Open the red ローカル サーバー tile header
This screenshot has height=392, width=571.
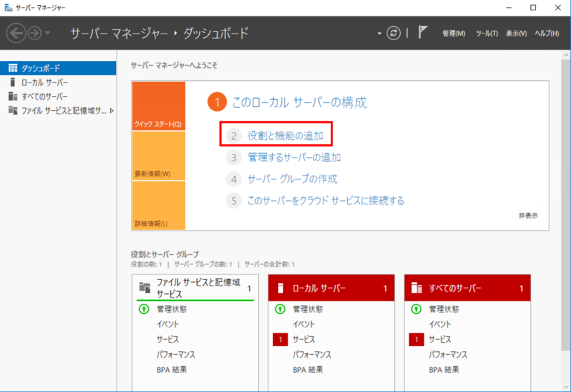(x=332, y=288)
